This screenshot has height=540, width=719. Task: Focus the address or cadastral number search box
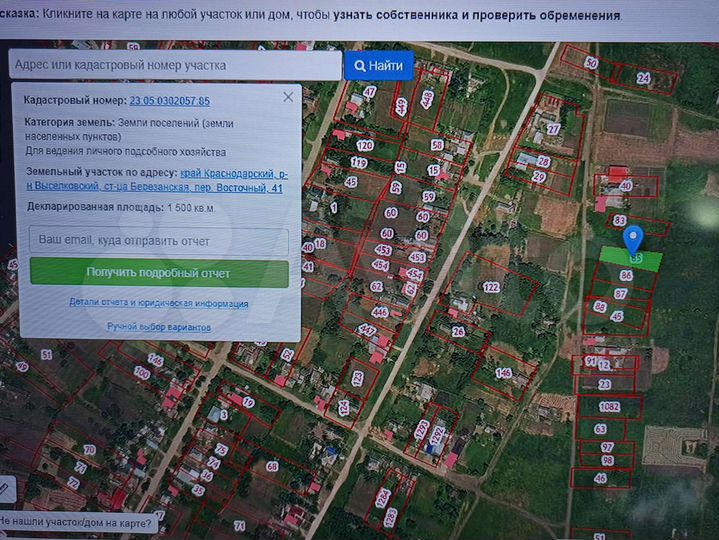tap(175, 65)
